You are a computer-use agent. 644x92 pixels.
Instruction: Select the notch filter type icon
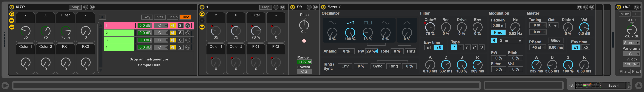[x=481, y=47]
